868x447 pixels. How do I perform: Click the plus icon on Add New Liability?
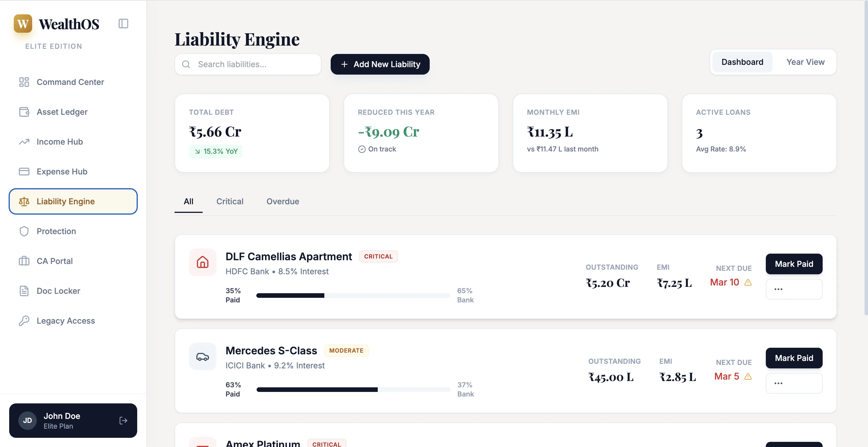tap(344, 64)
